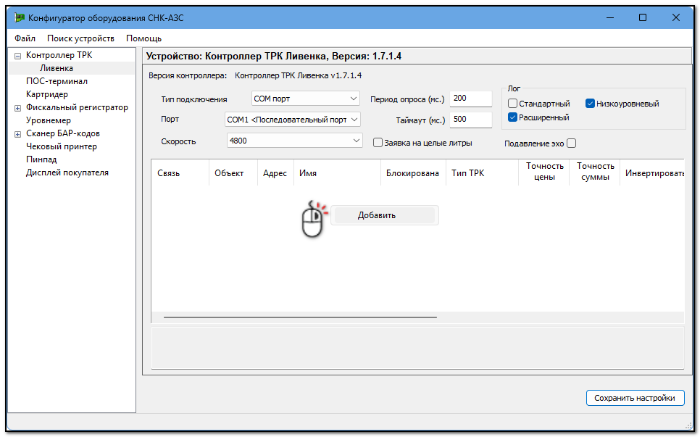Click the Тип ТРК column header
The width and height of the screenshot is (700, 437).
(x=482, y=173)
